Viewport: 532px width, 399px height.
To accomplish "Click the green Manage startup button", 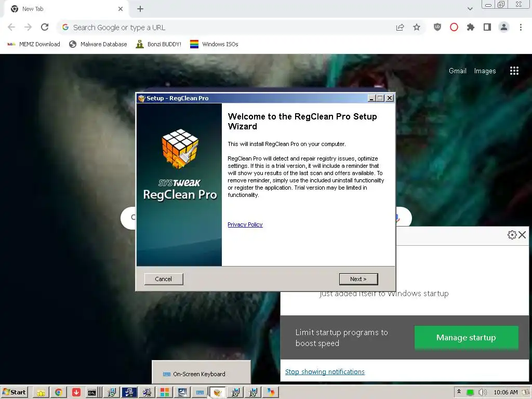I will (x=466, y=338).
